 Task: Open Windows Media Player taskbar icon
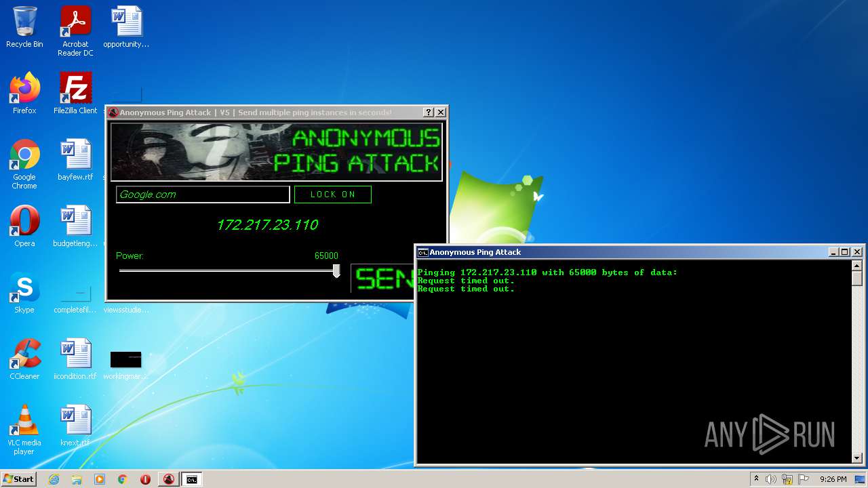tap(100, 479)
